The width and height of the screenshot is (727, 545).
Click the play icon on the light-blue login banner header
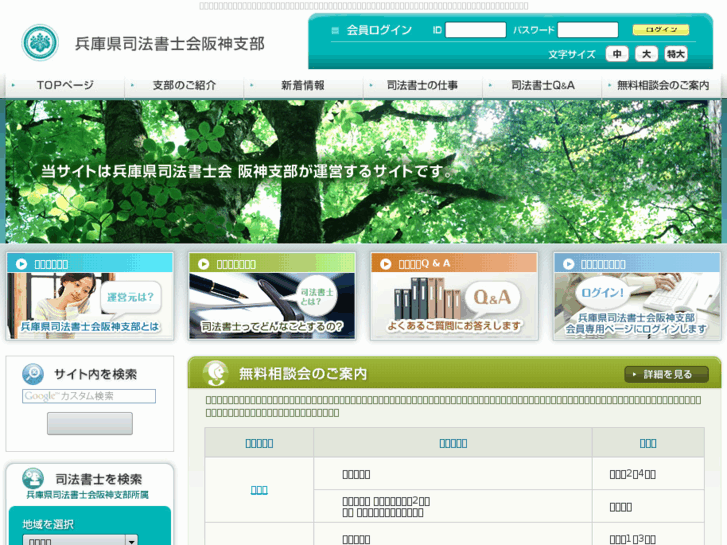[x=568, y=264]
